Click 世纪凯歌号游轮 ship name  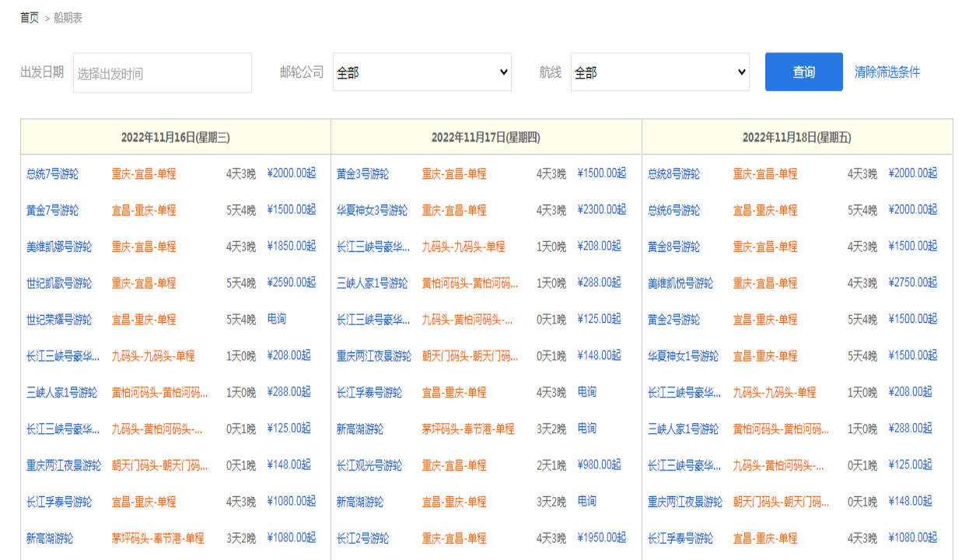(58, 283)
